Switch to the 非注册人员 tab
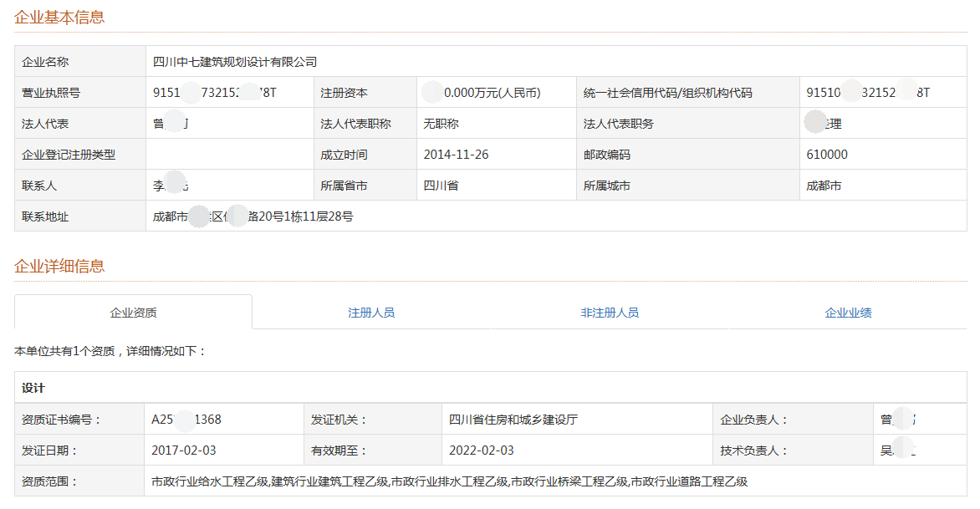Viewport: 980px width, 509px height. click(x=610, y=313)
